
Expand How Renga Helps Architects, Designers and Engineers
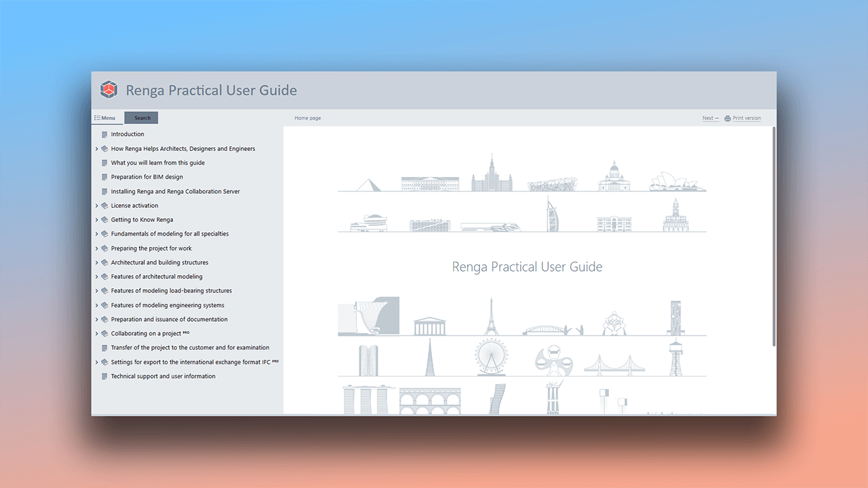(97, 148)
